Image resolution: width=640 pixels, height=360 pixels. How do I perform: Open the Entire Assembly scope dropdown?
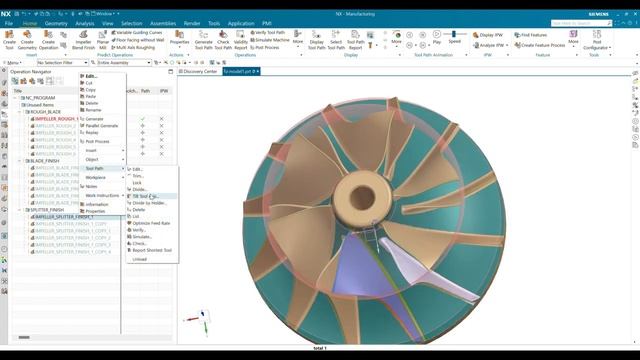tap(124, 62)
